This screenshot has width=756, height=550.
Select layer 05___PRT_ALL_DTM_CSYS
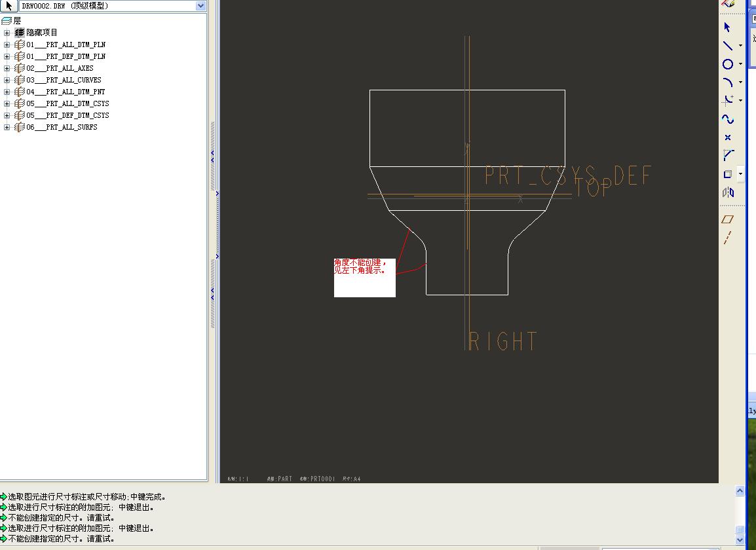tap(68, 103)
